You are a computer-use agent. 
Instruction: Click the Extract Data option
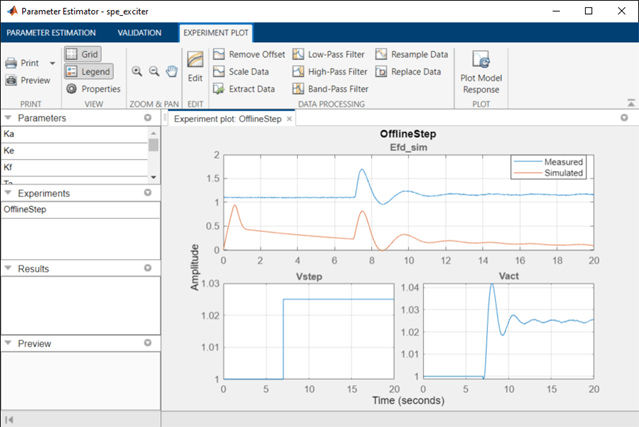(244, 89)
